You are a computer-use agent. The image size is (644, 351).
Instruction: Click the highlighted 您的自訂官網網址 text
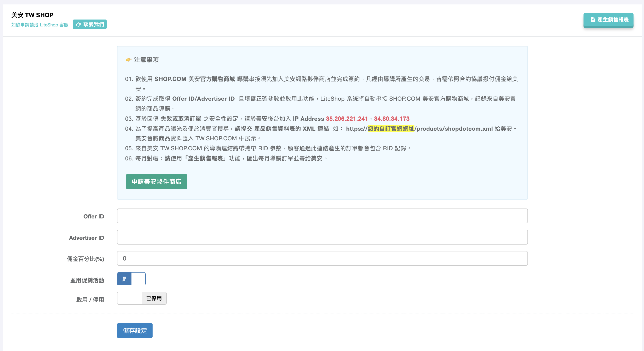pyautogui.click(x=391, y=129)
